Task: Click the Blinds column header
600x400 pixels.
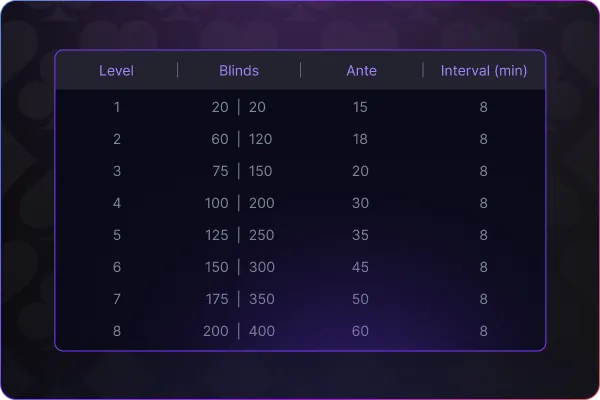Action: (239, 71)
